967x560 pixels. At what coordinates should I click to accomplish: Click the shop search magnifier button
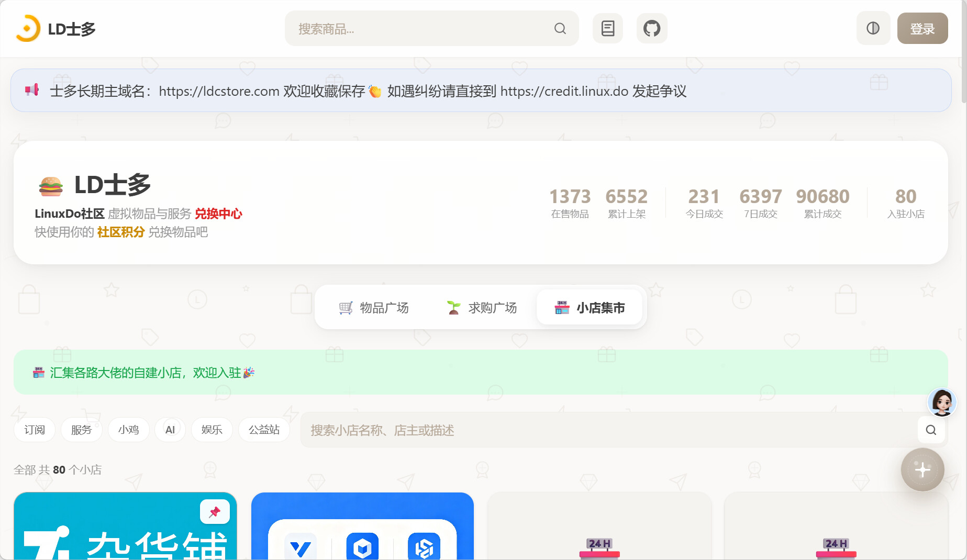click(931, 430)
